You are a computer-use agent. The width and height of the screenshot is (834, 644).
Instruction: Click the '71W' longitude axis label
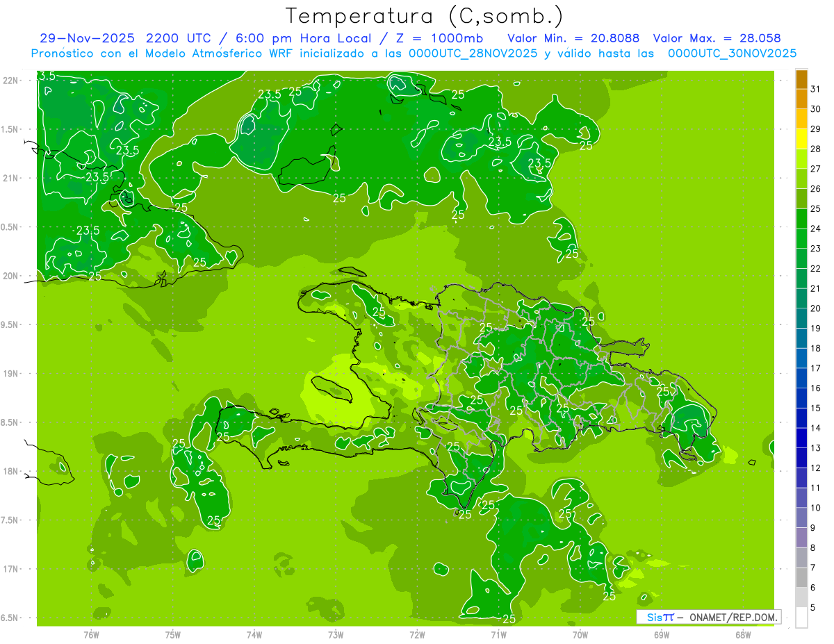click(x=498, y=635)
